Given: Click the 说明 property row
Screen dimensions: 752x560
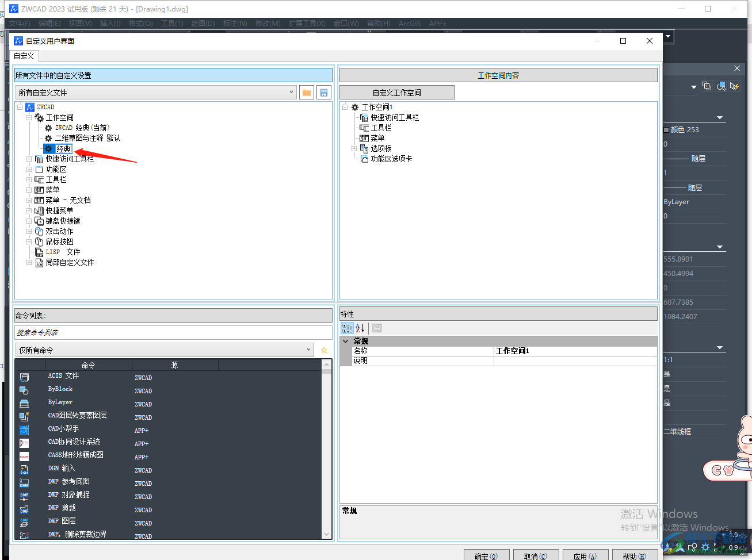Looking at the screenshot, I should 498,360.
